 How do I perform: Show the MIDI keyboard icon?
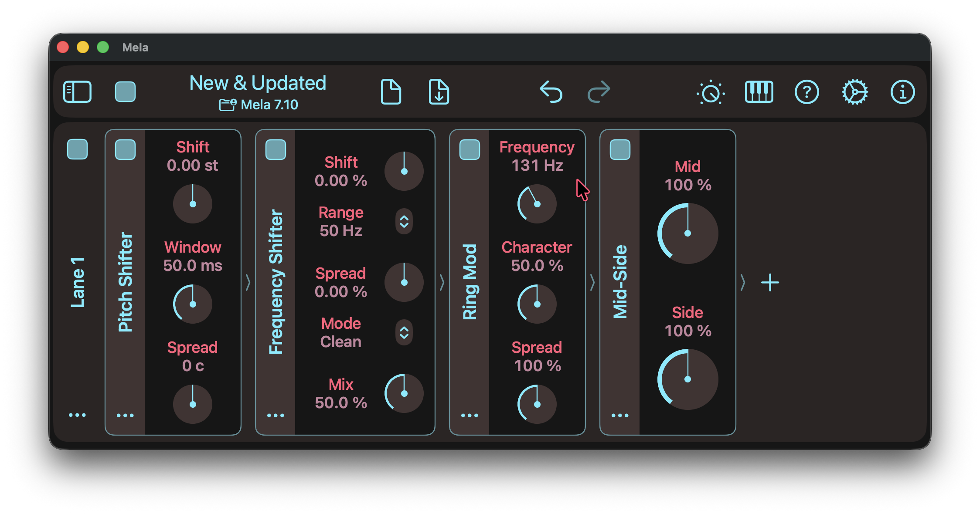[759, 92]
